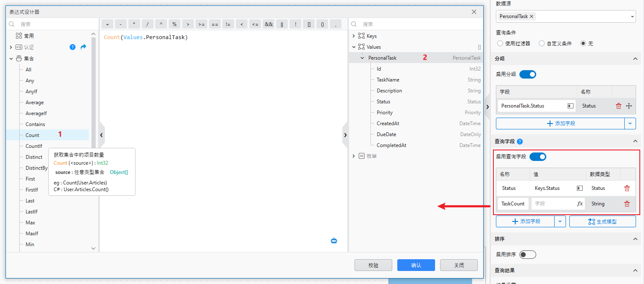This screenshot has width=644, height=284.
Task: Click the picker icon inside PersonalTask.Status field
Action: (x=570, y=105)
